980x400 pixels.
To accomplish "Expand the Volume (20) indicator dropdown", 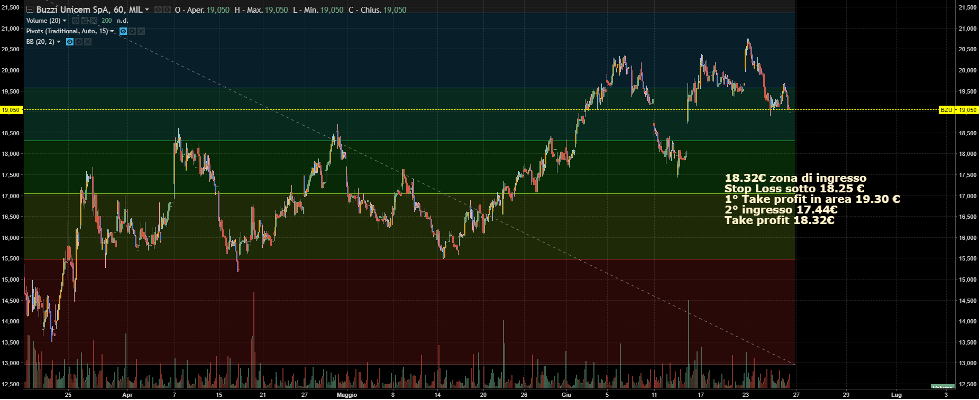I will (x=65, y=21).
